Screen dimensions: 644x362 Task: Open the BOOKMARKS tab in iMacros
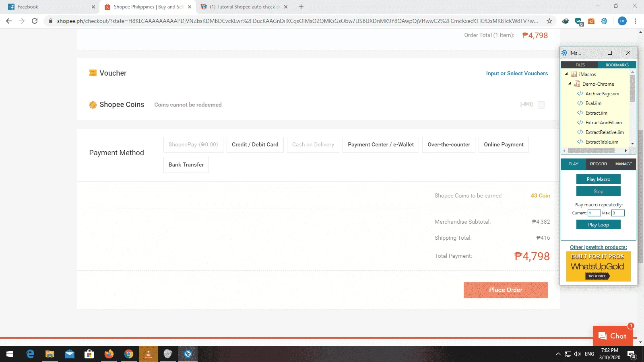tap(617, 65)
